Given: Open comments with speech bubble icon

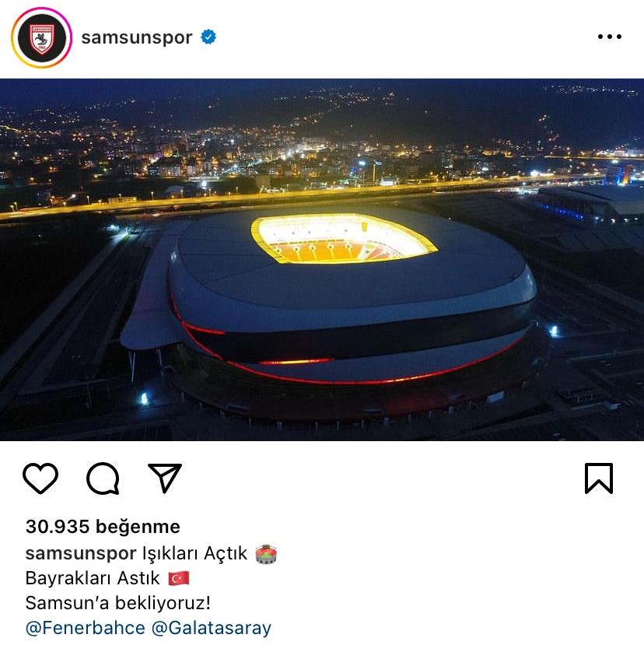Looking at the screenshot, I should coord(103,478).
